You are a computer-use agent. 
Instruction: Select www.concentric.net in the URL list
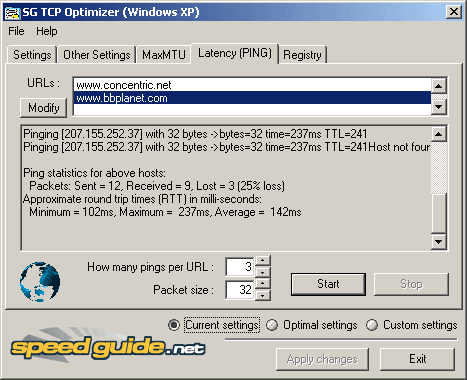click(x=252, y=85)
